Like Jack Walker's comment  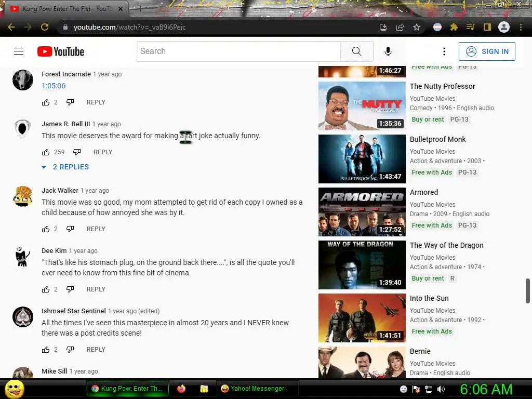pyautogui.click(x=46, y=229)
